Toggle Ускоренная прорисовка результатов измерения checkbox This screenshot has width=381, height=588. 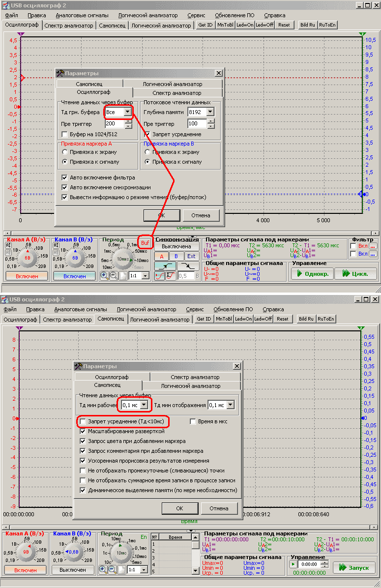(x=83, y=461)
